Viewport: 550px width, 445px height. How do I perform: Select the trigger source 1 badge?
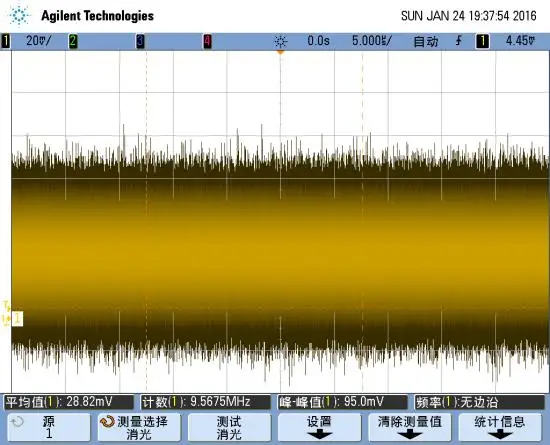tap(482, 41)
